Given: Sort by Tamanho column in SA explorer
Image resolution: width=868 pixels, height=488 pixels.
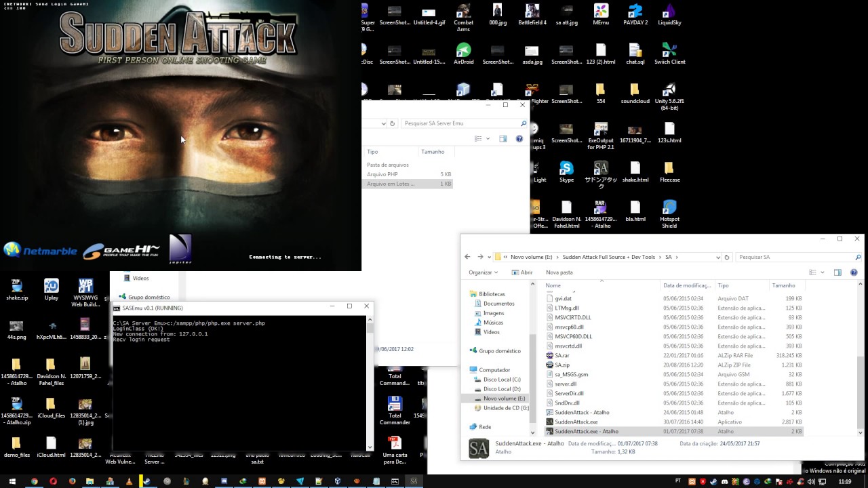Looking at the screenshot, I should coord(787,285).
